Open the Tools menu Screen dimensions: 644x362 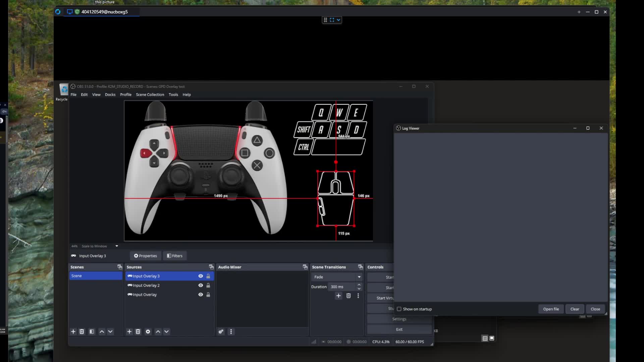tap(173, 95)
